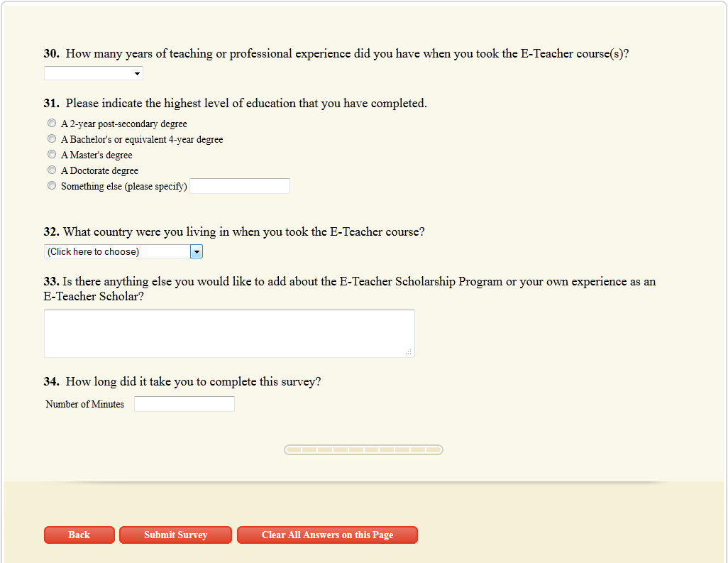Click the additional comments text area
Screen dimensions: 728x563
(228, 333)
